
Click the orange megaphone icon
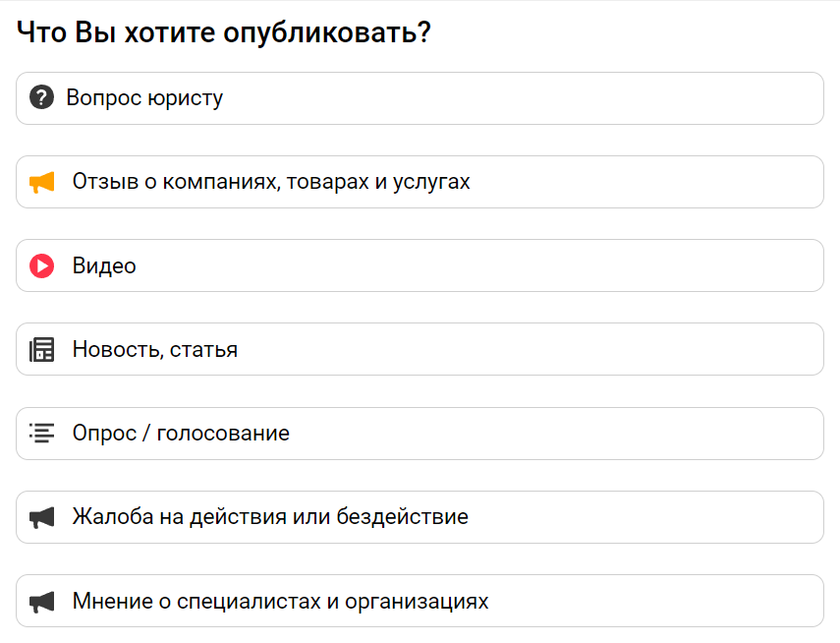click(42, 182)
